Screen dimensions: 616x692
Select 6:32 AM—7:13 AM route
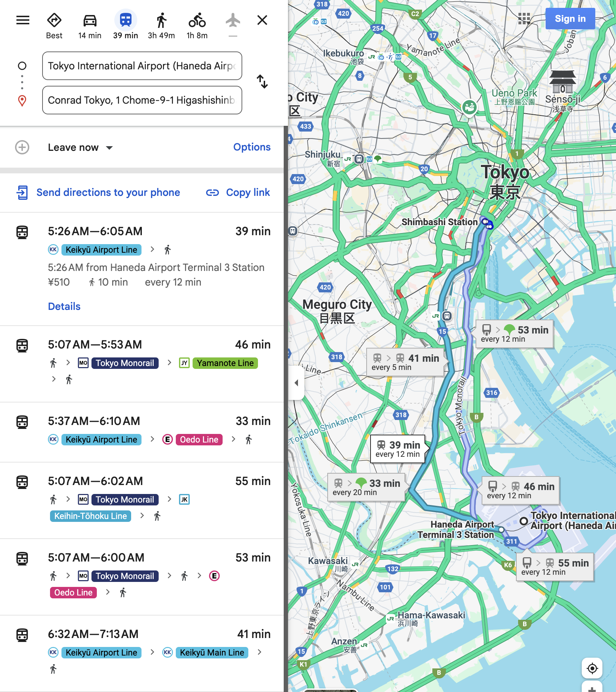pos(142,653)
